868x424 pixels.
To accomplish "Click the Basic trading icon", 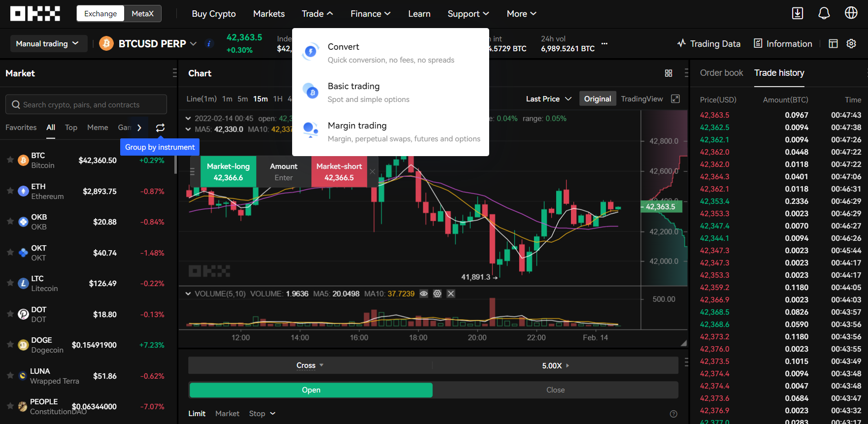I will click(310, 91).
